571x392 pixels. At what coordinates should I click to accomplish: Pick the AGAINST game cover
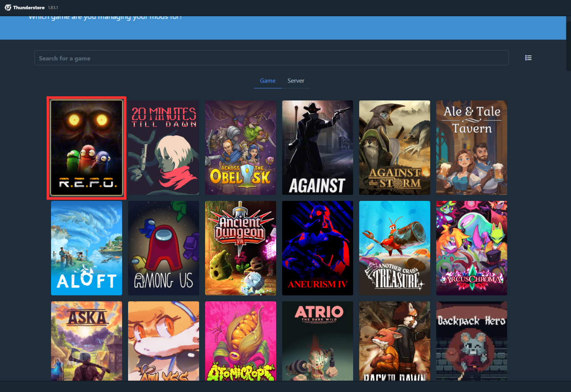(x=317, y=148)
